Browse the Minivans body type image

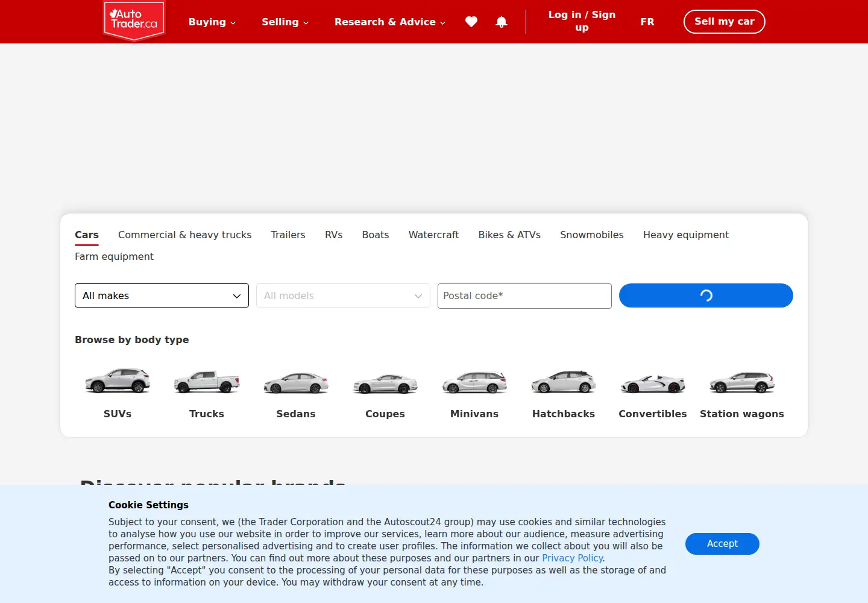click(474, 382)
